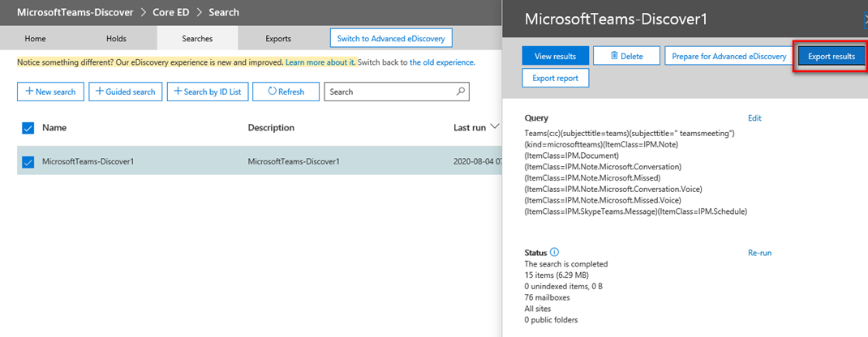Click the Status info icon
This screenshot has width=868, height=337.
(555, 253)
